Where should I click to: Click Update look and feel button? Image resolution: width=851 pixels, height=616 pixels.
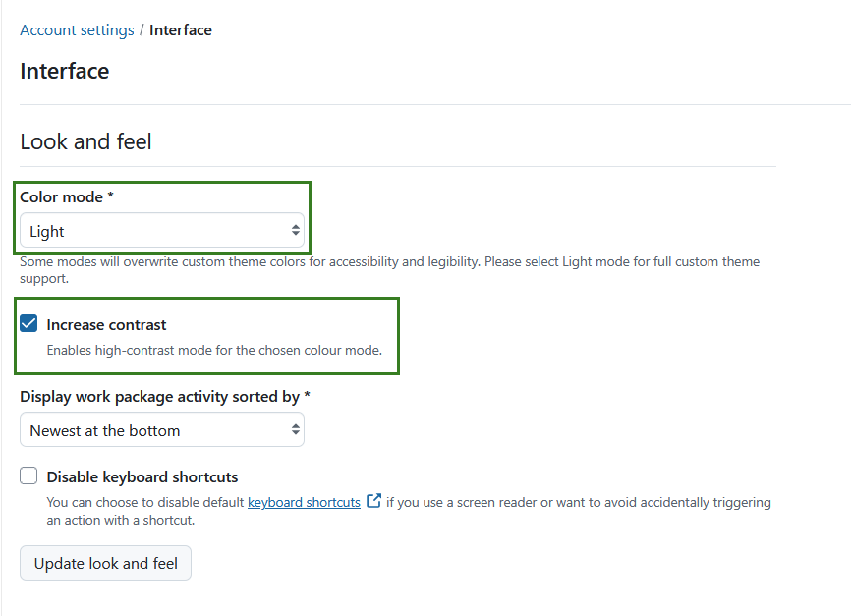click(x=106, y=563)
